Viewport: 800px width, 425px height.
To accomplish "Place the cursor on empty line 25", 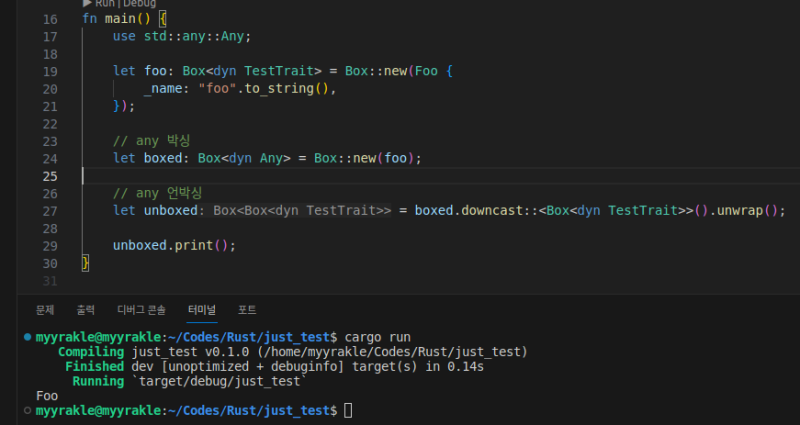I will point(300,176).
